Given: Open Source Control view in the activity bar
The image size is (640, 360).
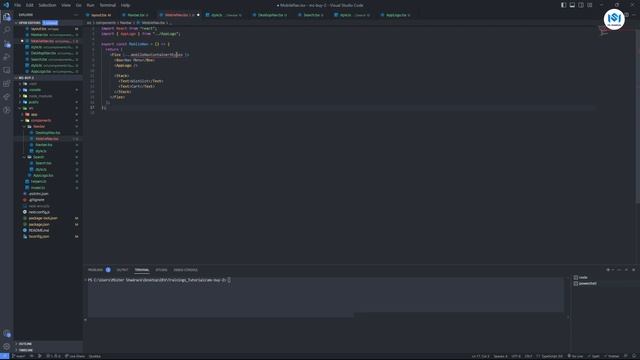Looking at the screenshot, I should coord(7,44).
